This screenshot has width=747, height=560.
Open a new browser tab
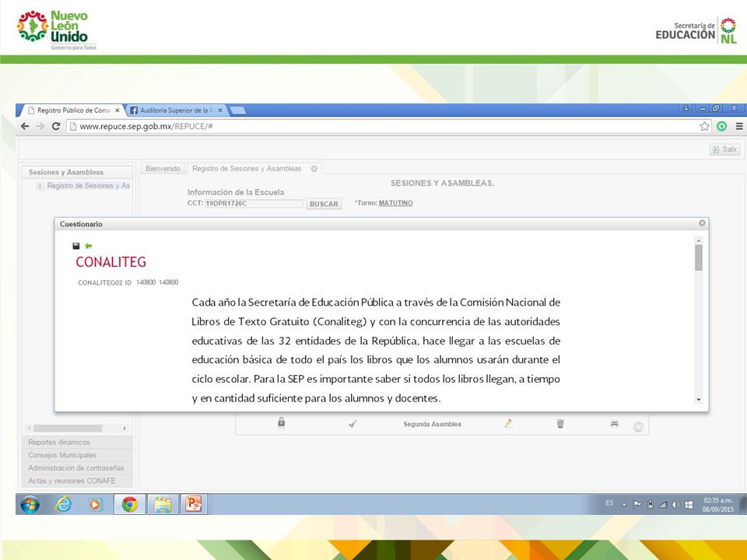click(x=237, y=110)
